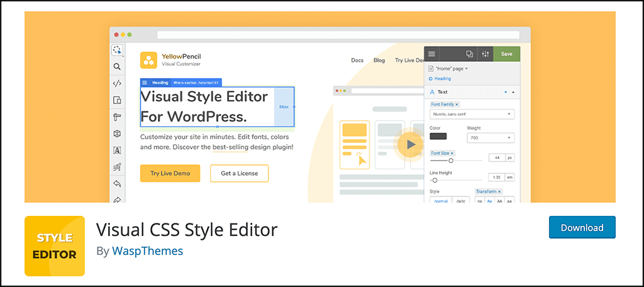Open the Weight 700 dropdown

click(491, 138)
